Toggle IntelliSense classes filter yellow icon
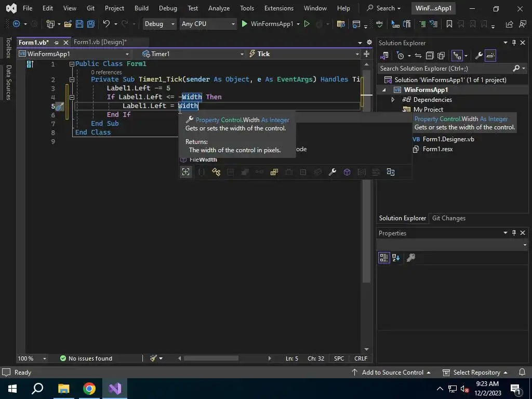Screen dimensions: 532x399 (216, 172)
